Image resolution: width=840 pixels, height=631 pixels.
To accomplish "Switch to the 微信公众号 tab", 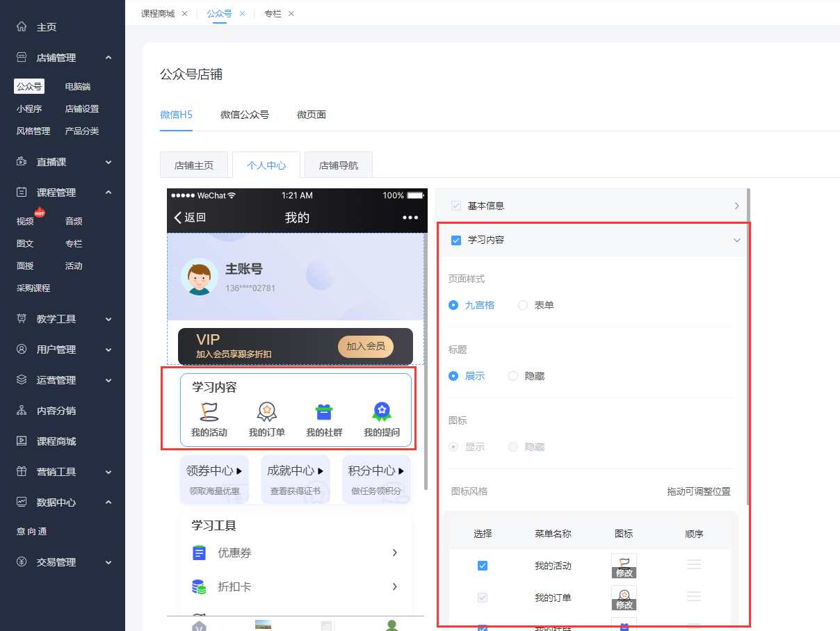I will pos(245,115).
